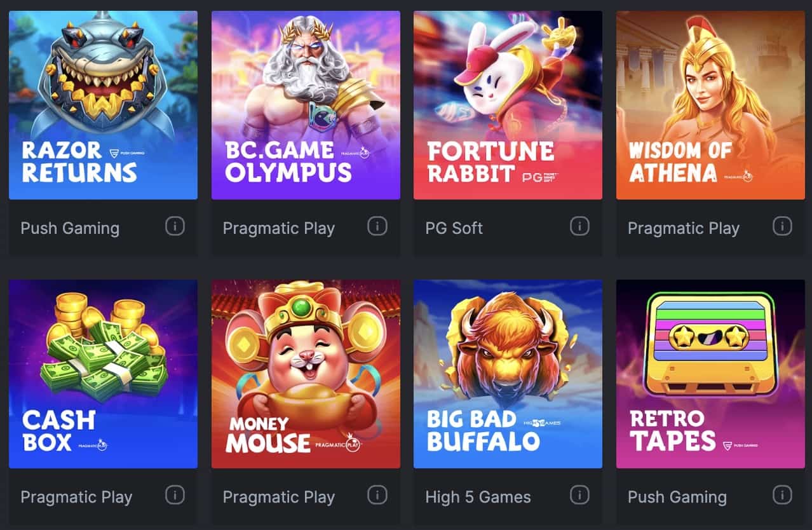Screen dimensions: 812x530
Task: Select the Fortune Rabbit game thumbnail
Action: [508, 105]
